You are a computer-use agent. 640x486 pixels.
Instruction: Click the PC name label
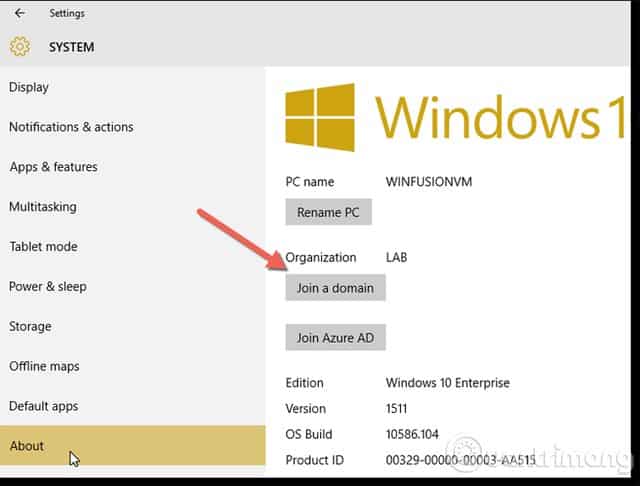pos(310,182)
